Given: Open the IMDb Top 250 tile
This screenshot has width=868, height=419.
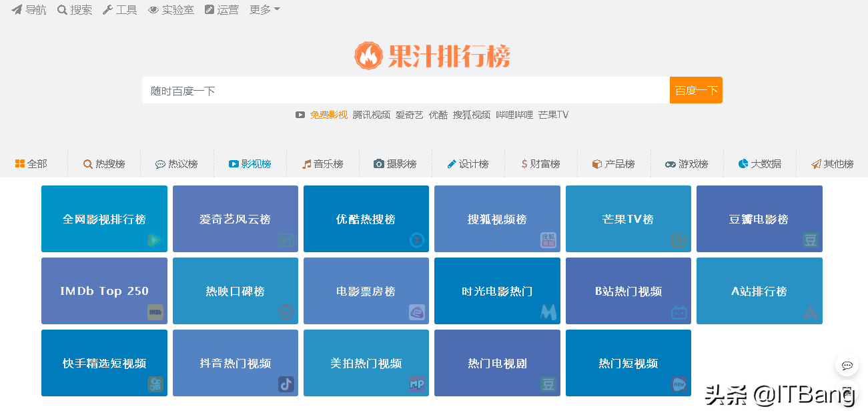Looking at the screenshot, I should coord(104,291).
